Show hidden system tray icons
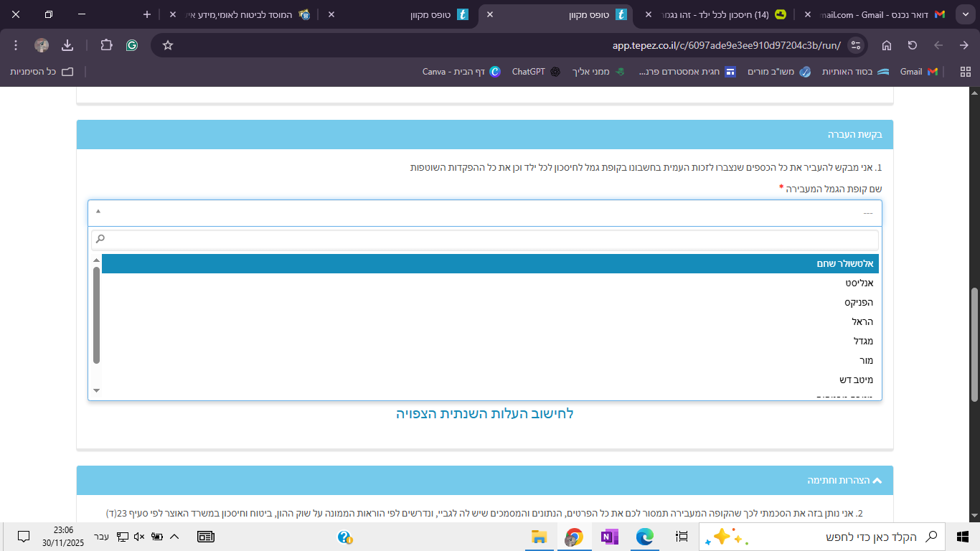This screenshot has width=980, height=551. (174, 537)
